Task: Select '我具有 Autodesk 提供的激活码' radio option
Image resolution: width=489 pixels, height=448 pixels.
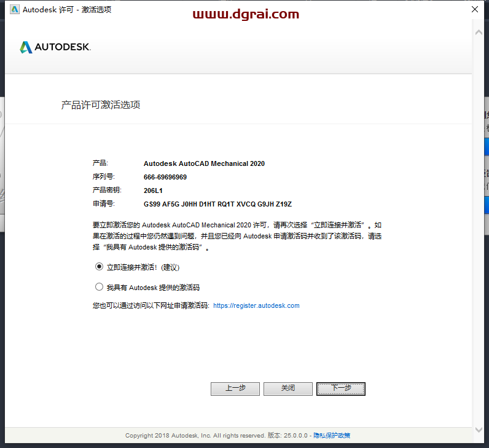Action: pos(99,287)
